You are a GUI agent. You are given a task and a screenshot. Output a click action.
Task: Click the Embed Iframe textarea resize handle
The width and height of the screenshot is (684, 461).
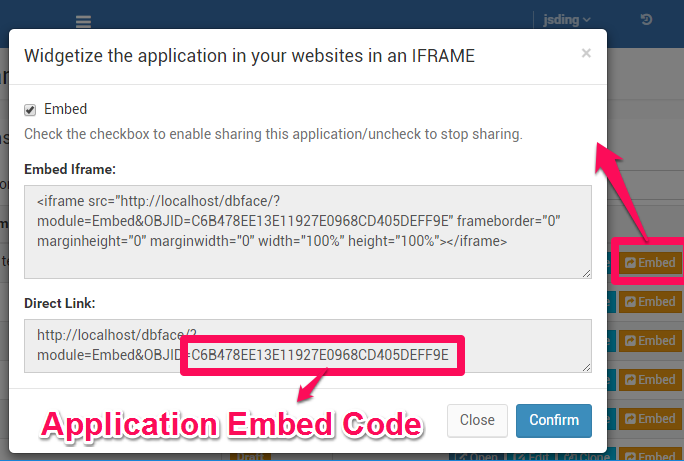[587, 273]
